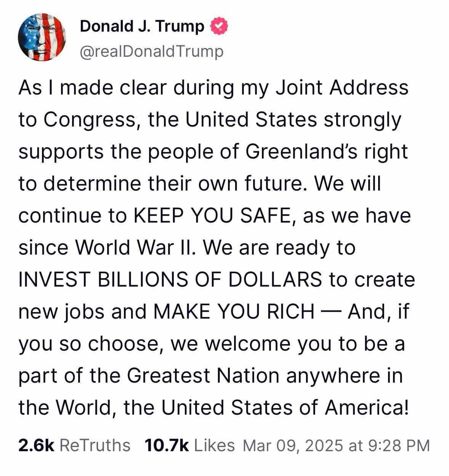The image size is (449, 476).
Task: Open the Donald J. Trump display name
Action: [x=142, y=26]
